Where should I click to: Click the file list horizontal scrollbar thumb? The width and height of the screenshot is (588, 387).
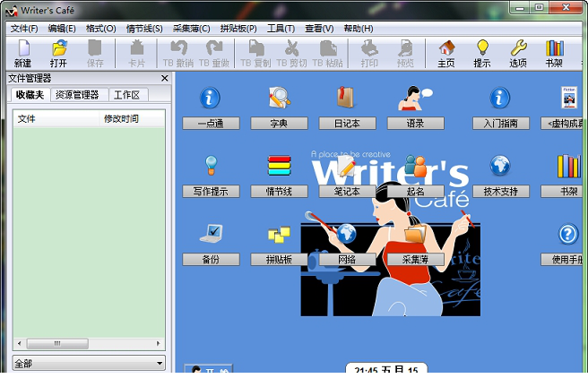coord(57,343)
